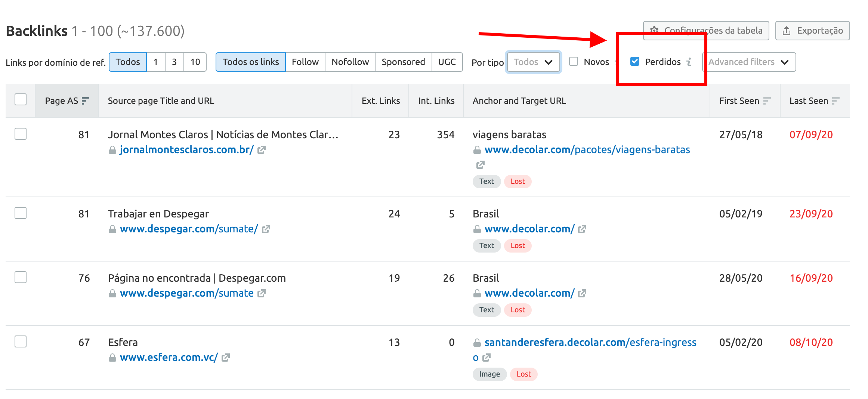Image resolution: width=868 pixels, height=399 pixels.
Task: Open the decolar.com/pacotes/viagens-baratas link
Action: point(587,150)
